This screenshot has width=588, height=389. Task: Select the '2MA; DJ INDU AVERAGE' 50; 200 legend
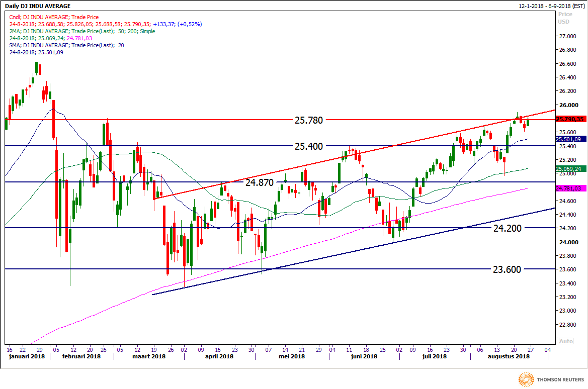tap(82, 32)
